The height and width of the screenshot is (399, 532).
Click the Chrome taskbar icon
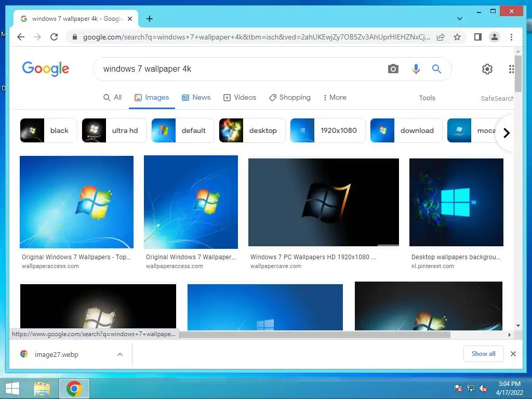click(74, 389)
